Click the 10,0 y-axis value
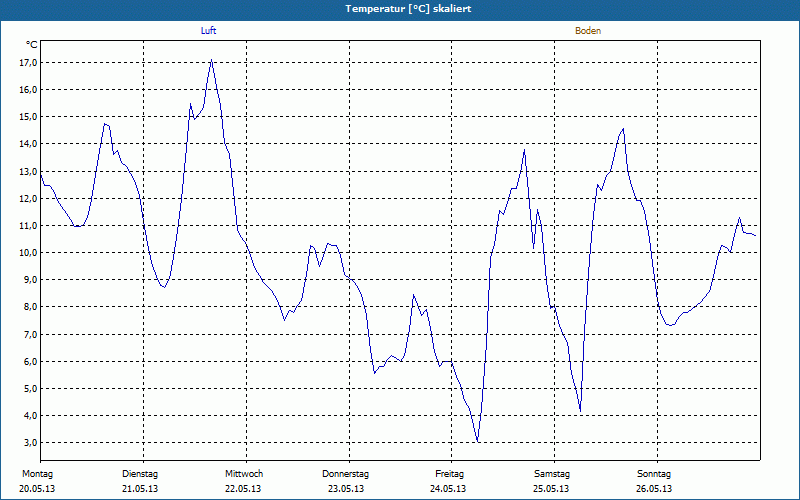This screenshot has height=500, width=800. (x=29, y=253)
